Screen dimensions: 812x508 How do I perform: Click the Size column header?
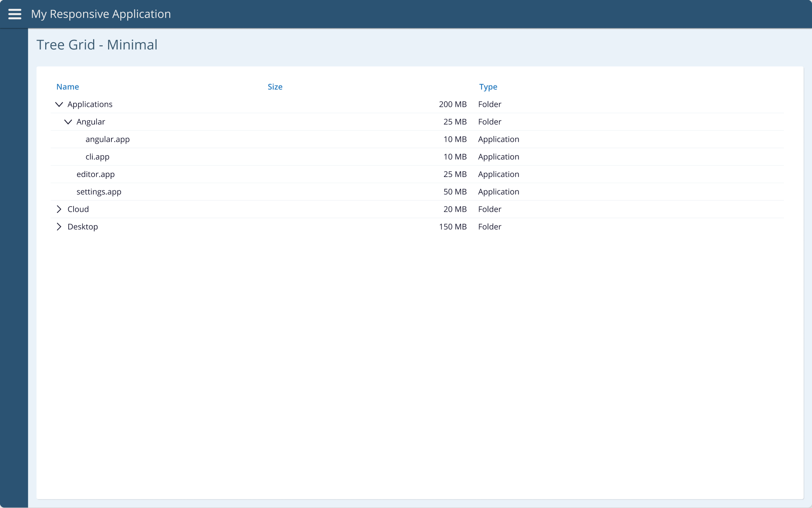pyautogui.click(x=275, y=87)
